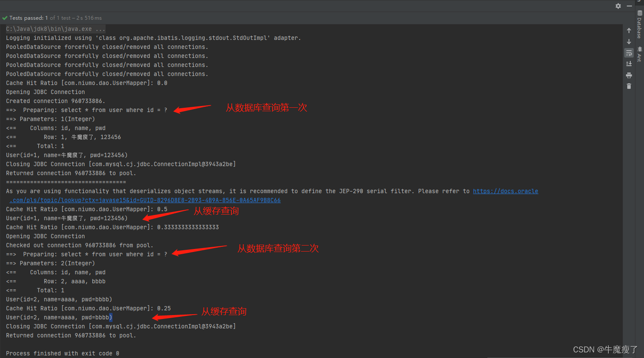This screenshot has height=358, width=644.
Task: Click 'Process finished with exit code 0'
Action: (x=63, y=353)
